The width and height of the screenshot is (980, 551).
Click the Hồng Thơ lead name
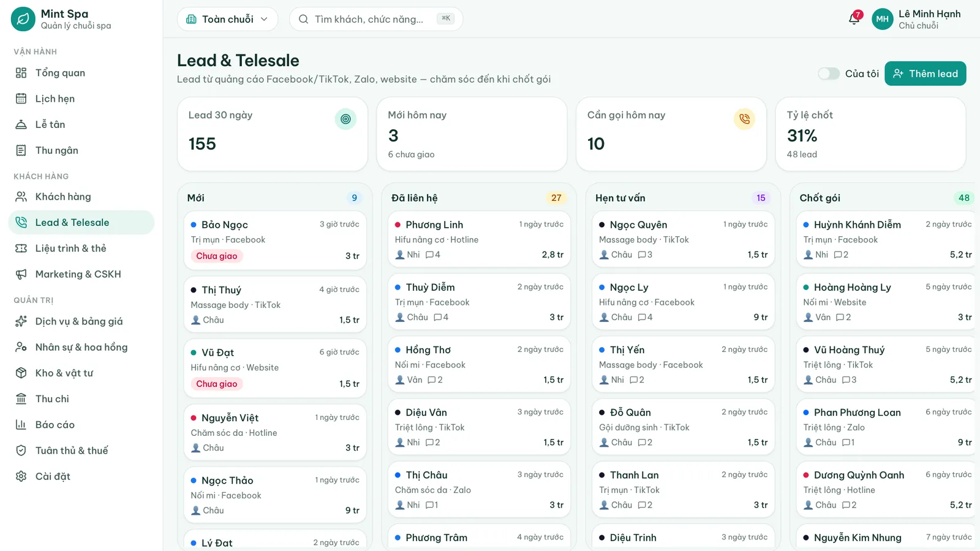428,350
